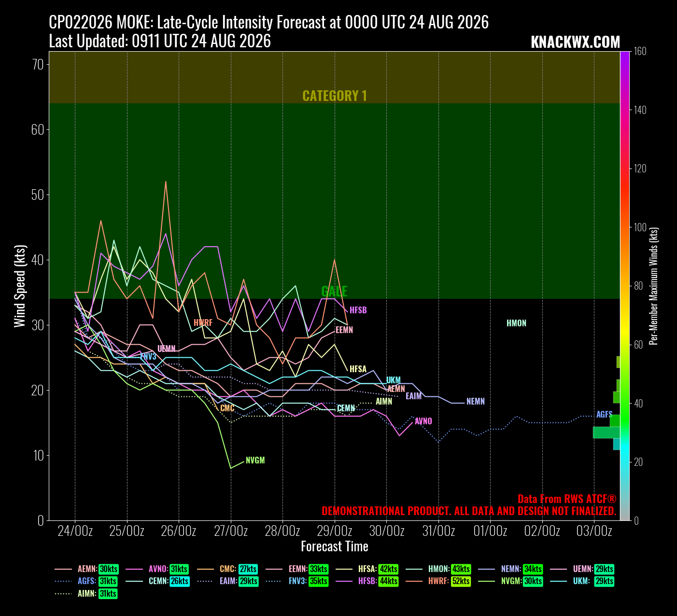This screenshot has width=677, height=616.
Task: Click the 'Data From RWS ATCF' credit line
Action: click(x=567, y=499)
